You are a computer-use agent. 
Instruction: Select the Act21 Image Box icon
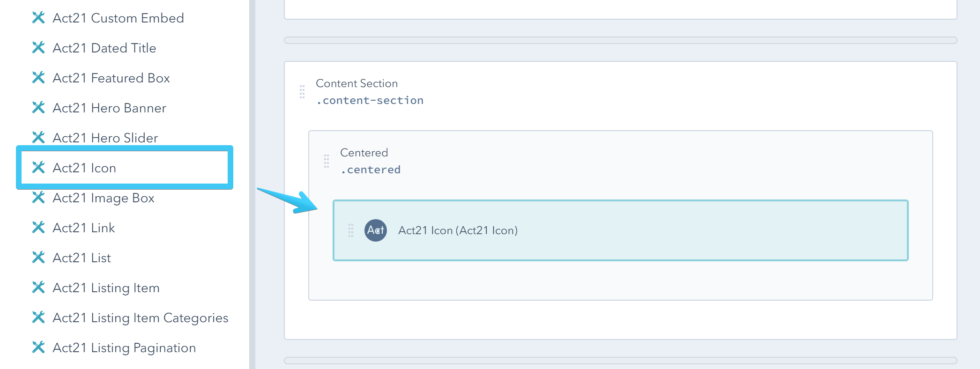(x=38, y=198)
